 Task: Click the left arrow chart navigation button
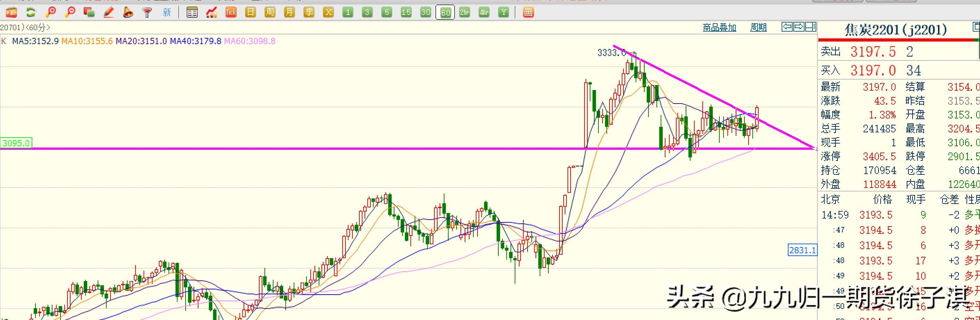pos(787,27)
